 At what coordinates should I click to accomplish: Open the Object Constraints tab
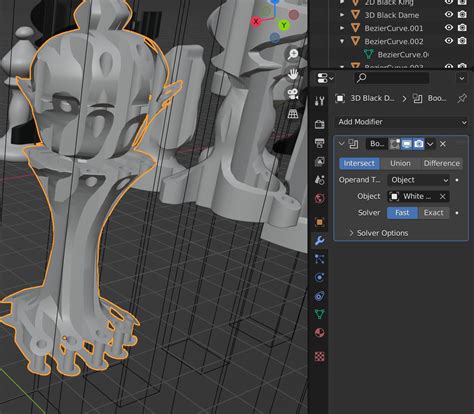[x=319, y=296]
